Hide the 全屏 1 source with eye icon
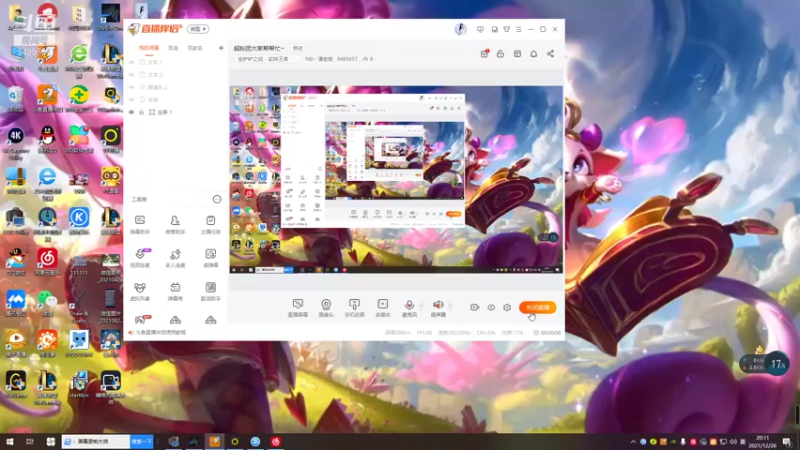Viewport: 800px width, 450px height. (132, 112)
